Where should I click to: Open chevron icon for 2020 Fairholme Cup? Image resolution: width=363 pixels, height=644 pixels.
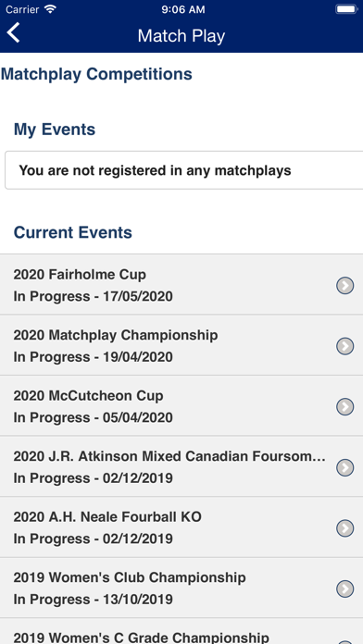[344, 285]
